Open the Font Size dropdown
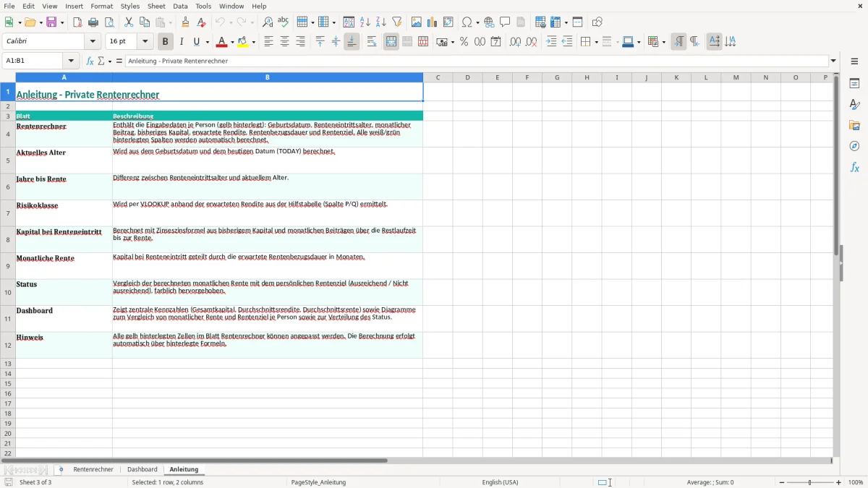Screen dimensions: 868x488 (x=145, y=42)
